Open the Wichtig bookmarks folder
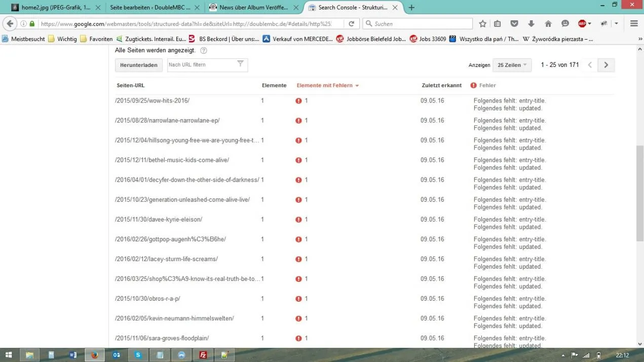The width and height of the screenshot is (644, 362). [62, 39]
